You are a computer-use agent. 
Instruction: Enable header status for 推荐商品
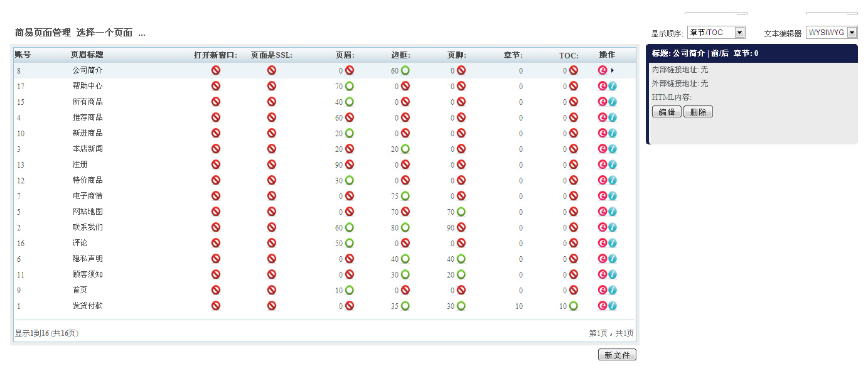pos(350,117)
